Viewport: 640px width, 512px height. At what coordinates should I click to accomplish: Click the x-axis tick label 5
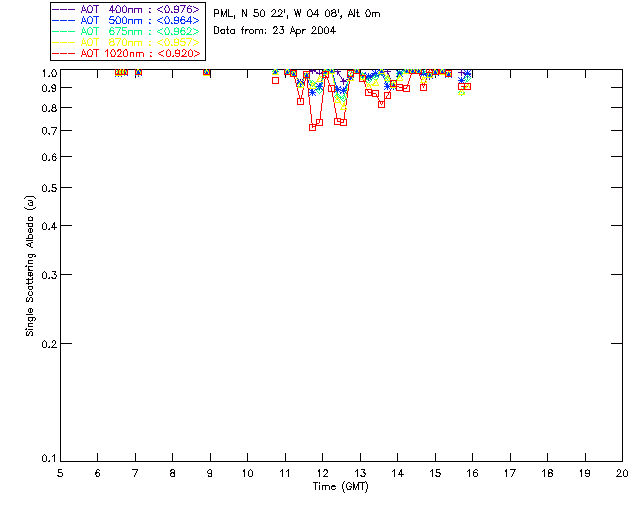click(60, 473)
